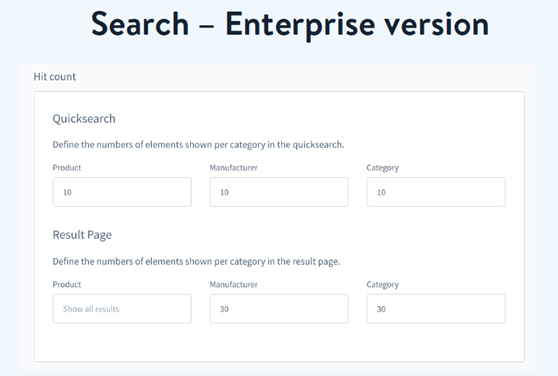Viewport: 558px width, 376px height.
Task: Click the 'Manufacturer' label under Result Page
Action: [x=233, y=284]
